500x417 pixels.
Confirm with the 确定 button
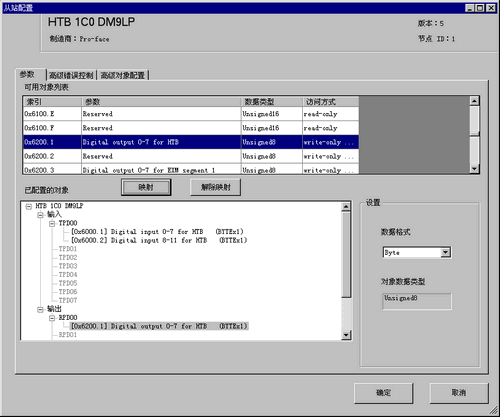pos(384,393)
